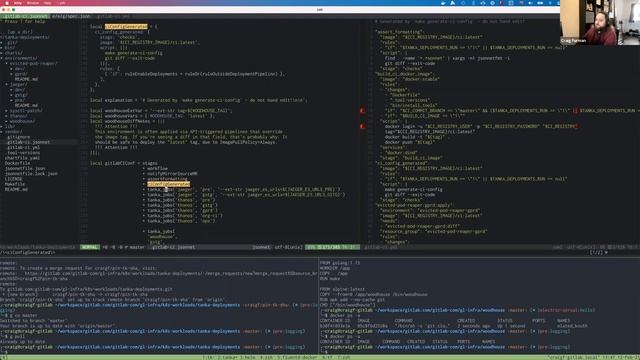Open the .tool-versions file
640x360 pixels.
23,153
